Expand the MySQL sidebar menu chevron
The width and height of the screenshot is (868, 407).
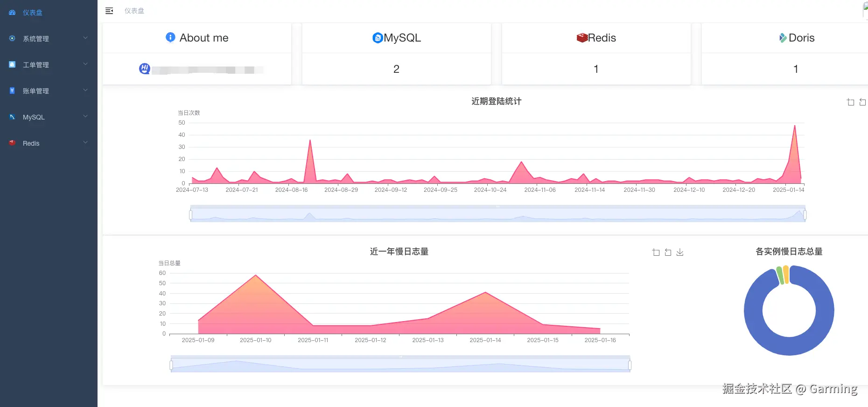click(x=85, y=116)
